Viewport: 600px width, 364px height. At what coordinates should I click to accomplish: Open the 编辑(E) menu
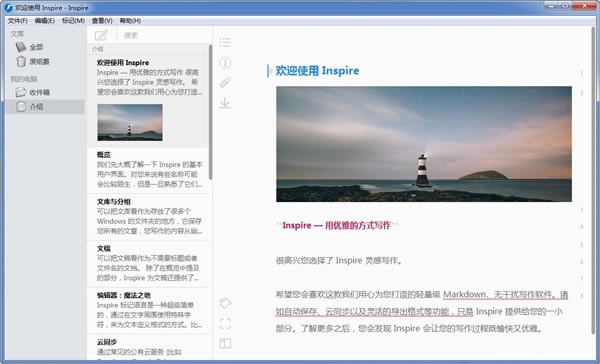[x=44, y=21]
